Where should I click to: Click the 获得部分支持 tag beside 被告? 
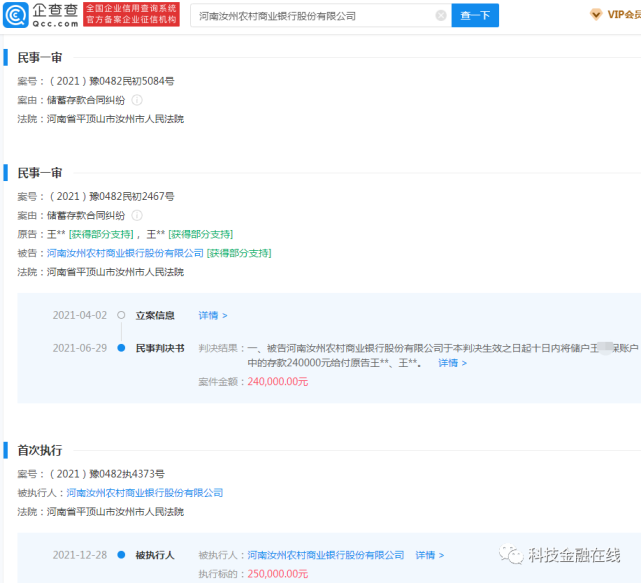pos(239,253)
